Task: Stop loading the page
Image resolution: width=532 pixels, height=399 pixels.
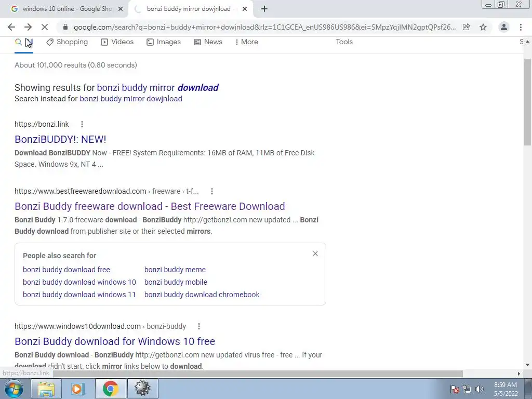Action: point(45,27)
